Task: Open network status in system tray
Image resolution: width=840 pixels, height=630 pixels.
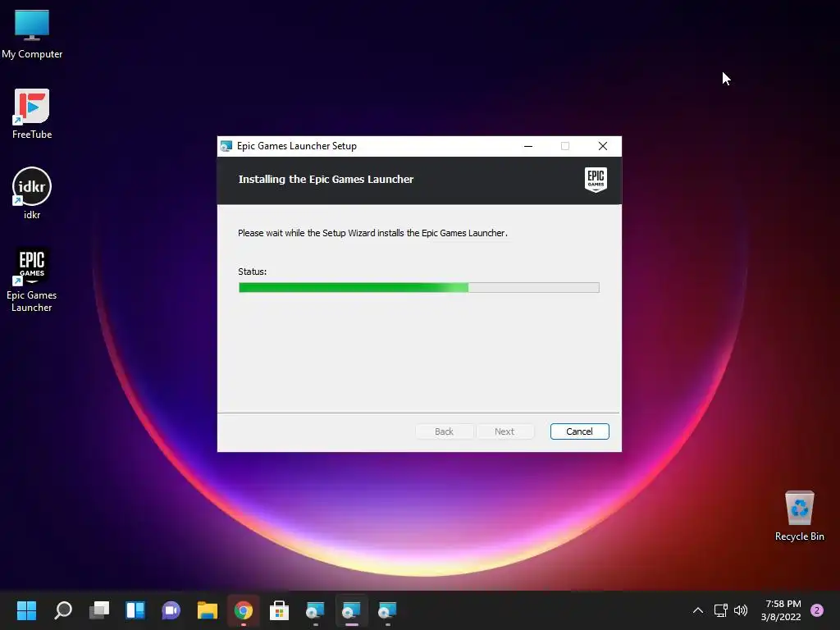Action: [720, 610]
